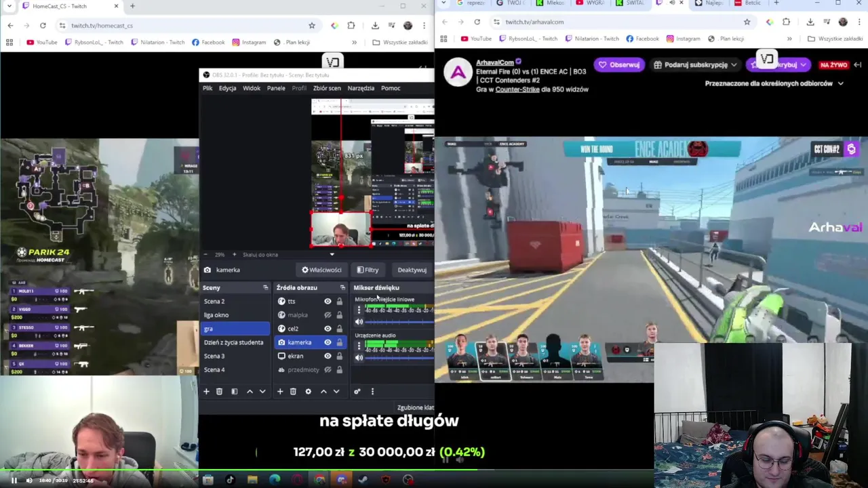Toggle the lock on the kamerka source
The height and width of the screenshot is (488, 868).
pyautogui.click(x=340, y=342)
